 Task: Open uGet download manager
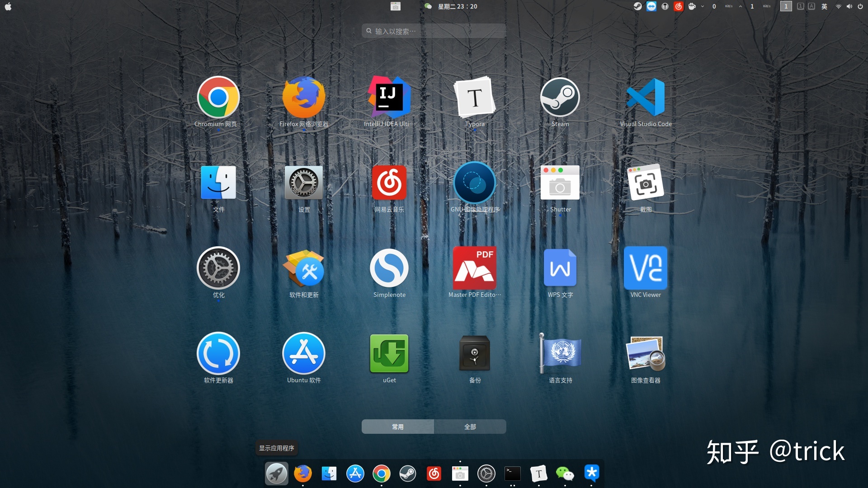(389, 353)
